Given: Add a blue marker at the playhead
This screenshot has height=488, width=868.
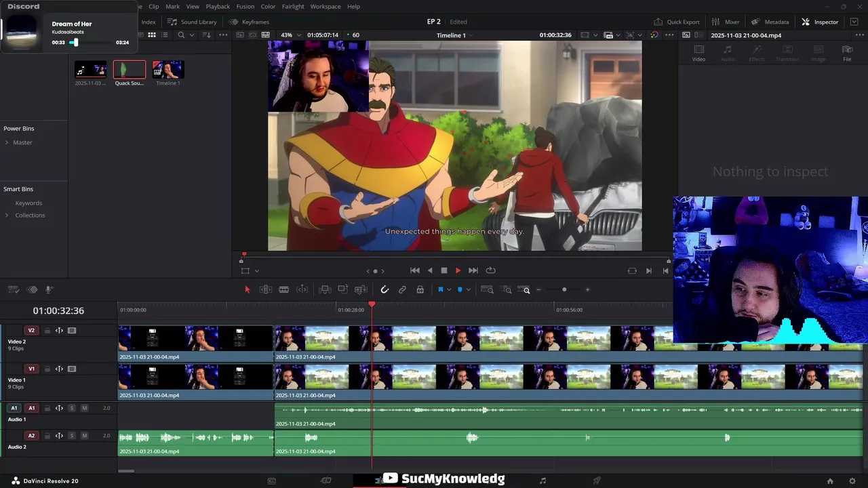Looking at the screenshot, I should pyautogui.click(x=460, y=289).
